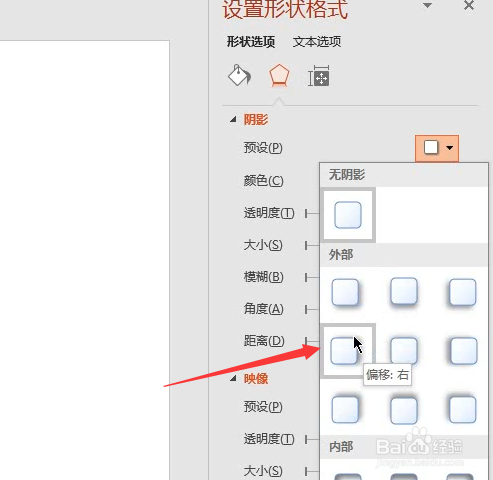The width and height of the screenshot is (493, 480).
Task: Pick the last outer shadow preset in top row
Action: click(462, 292)
